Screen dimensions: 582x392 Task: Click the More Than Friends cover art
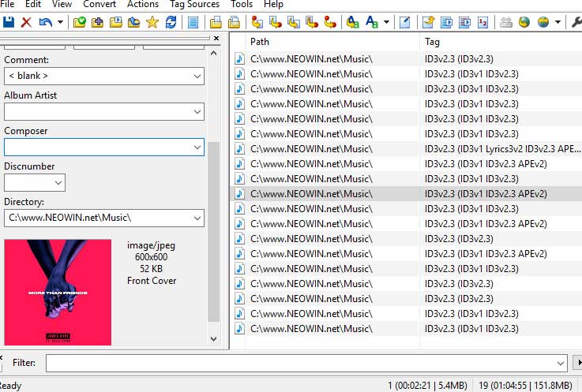58,292
